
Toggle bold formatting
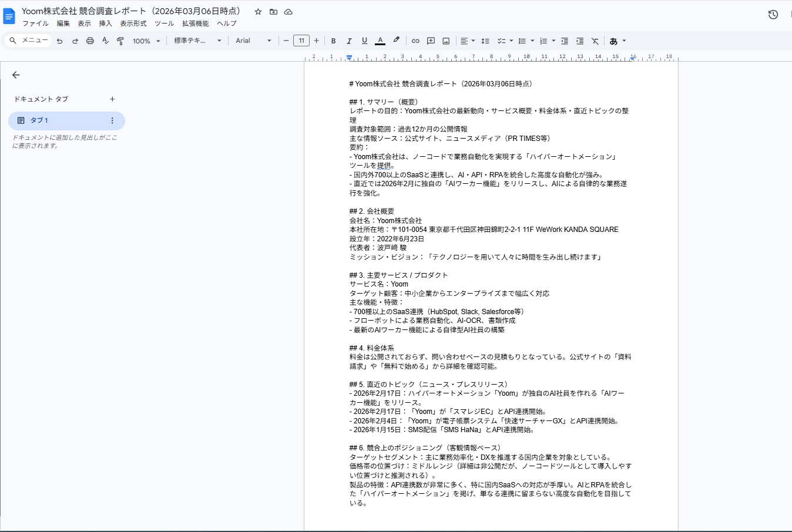pyautogui.click(x=333, y=41)
